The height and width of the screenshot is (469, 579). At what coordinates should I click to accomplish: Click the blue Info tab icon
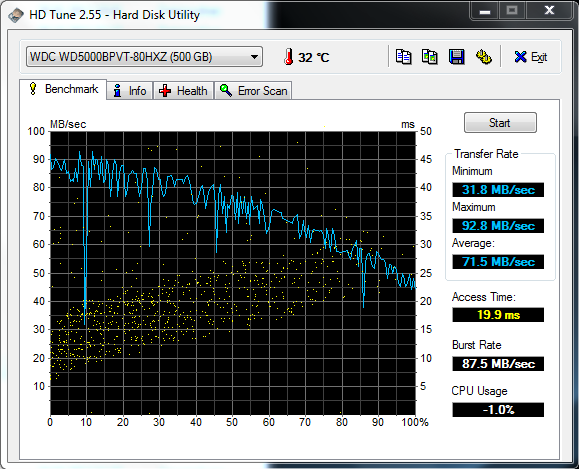pos(117,90)
